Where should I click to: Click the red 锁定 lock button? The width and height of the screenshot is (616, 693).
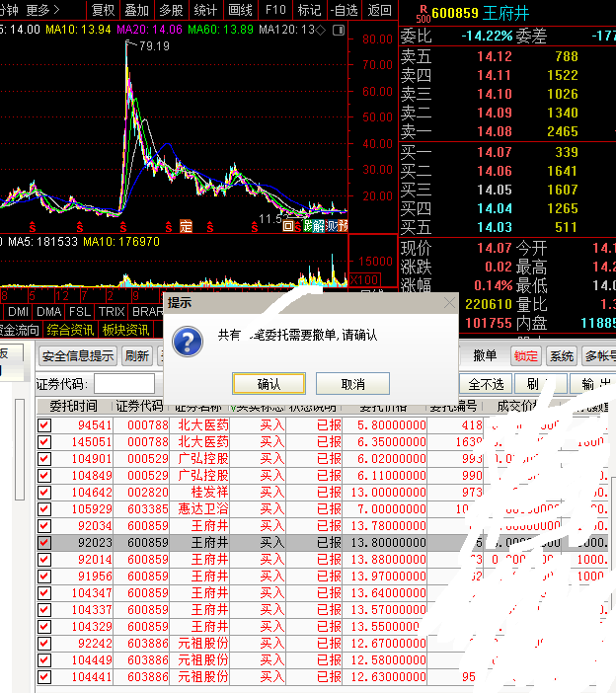point(526,355)
